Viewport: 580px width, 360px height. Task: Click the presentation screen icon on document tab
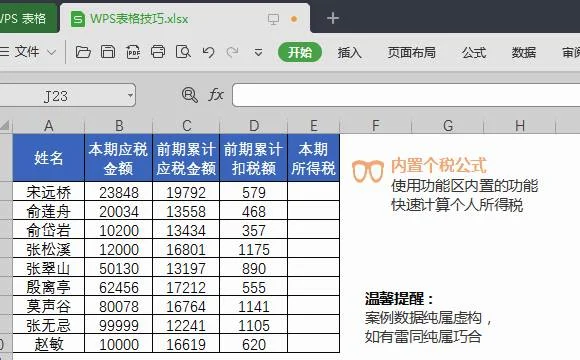point(273,19)
